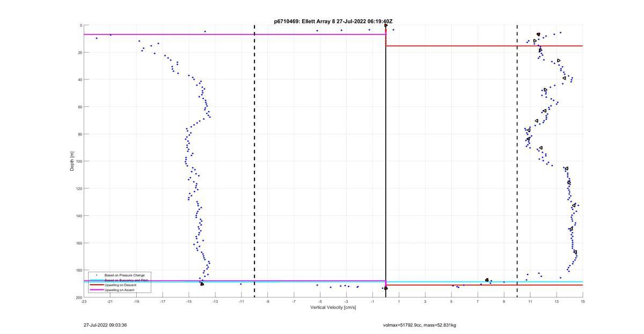Click x-axis tick label '9'
This screenshot has width=644, height=334.
pos(504,301)
